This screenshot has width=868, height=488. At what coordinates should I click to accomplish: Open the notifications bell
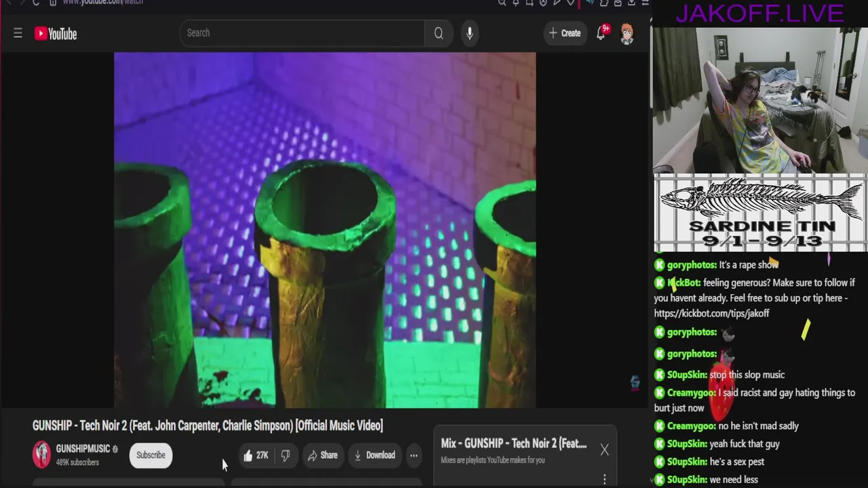point(601,33)
